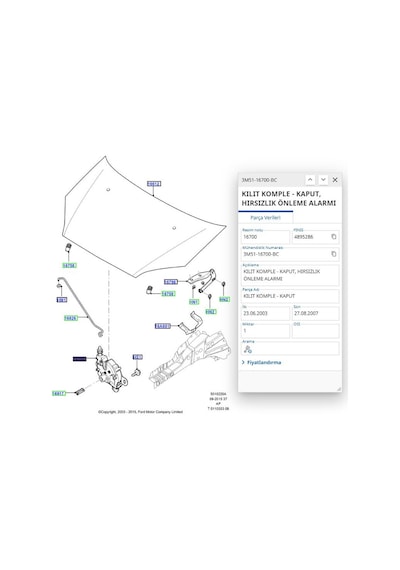Image resolution: width=400 pixels, height=570 pixels.
Task: Click the İlk date field 23.06.2003
Action: coord(266,313)
